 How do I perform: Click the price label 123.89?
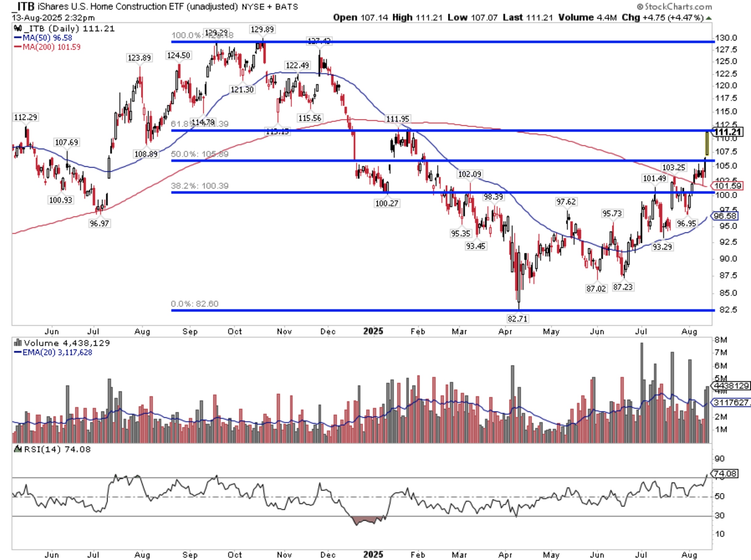point(139,58)
